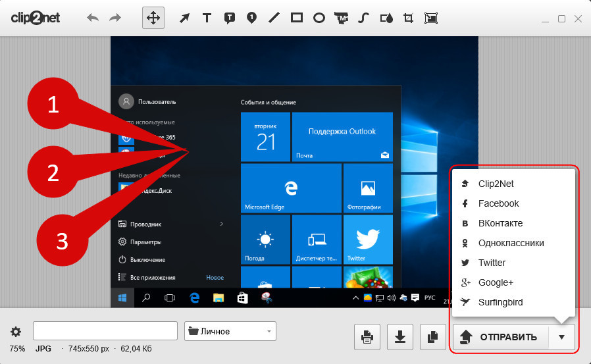Expand the Проводник submenu chevron
The width and height of the screenshot is (591, 364).
[222, 224]
